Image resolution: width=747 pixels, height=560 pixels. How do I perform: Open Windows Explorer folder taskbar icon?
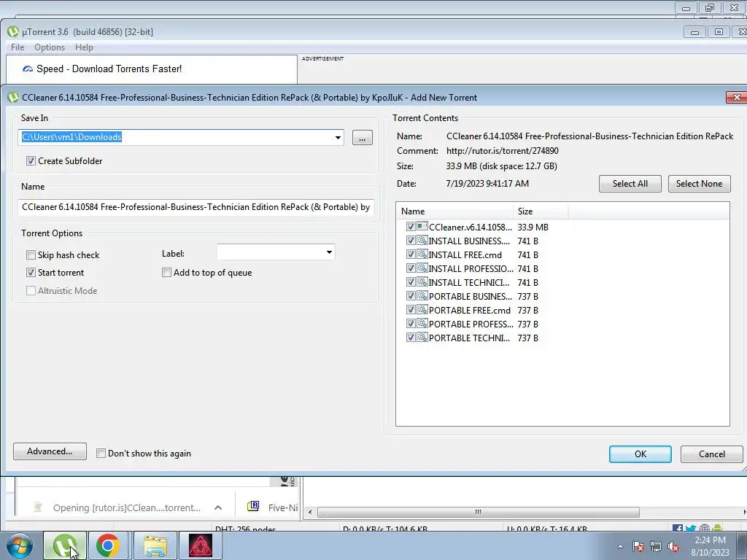(x=155, y=545)
